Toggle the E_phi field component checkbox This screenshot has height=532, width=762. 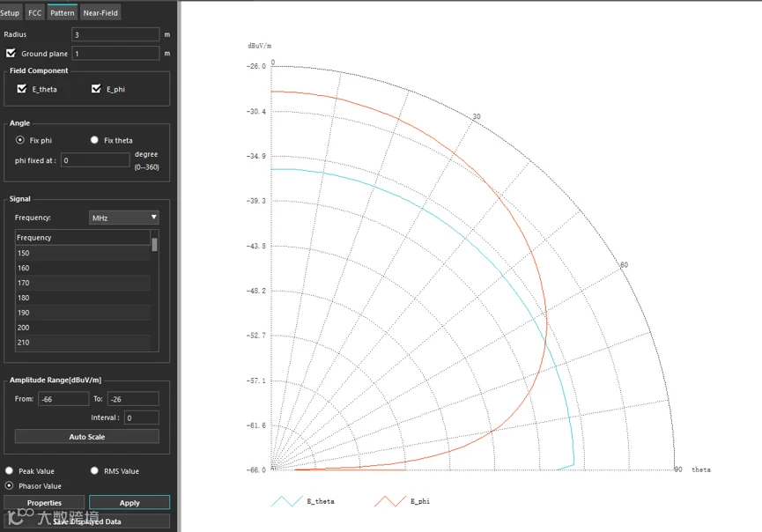[x=96, y=88]
